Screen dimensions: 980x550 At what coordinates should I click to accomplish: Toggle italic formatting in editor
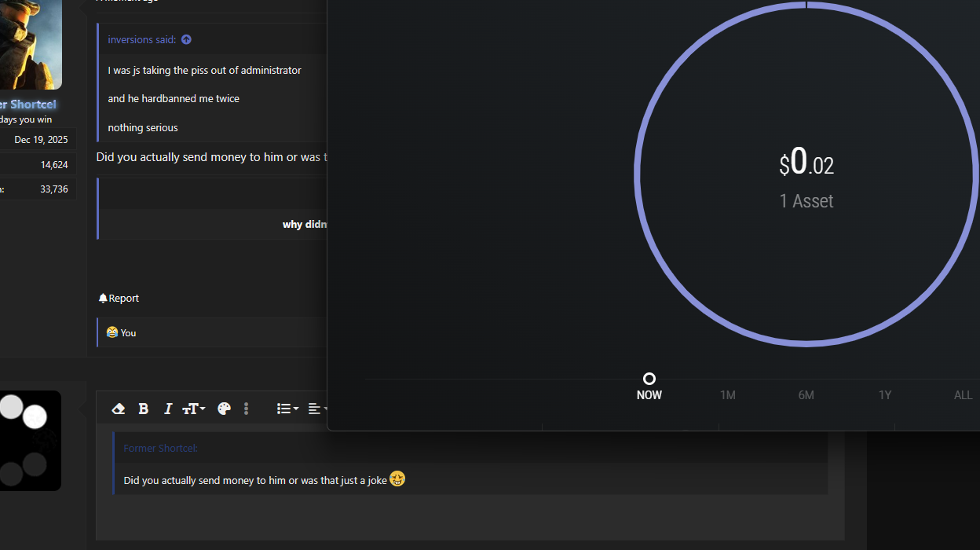point(167,409)
